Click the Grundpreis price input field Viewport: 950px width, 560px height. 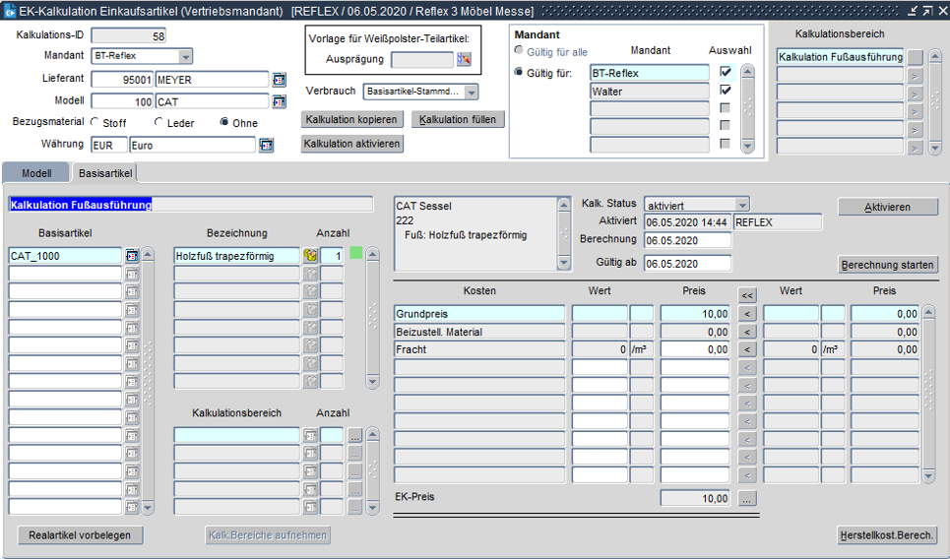pos(695,314)
